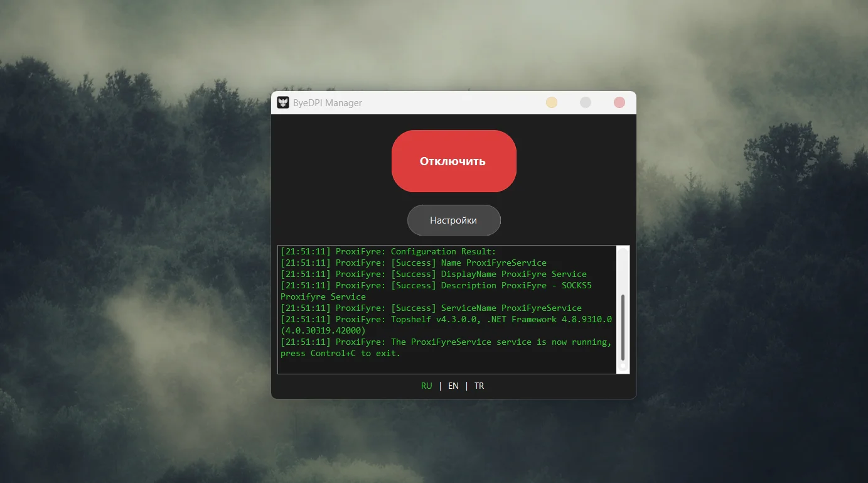
Task: Click the 'ServiceName ProxiFyreService' log line
Action: pos(511,308)
